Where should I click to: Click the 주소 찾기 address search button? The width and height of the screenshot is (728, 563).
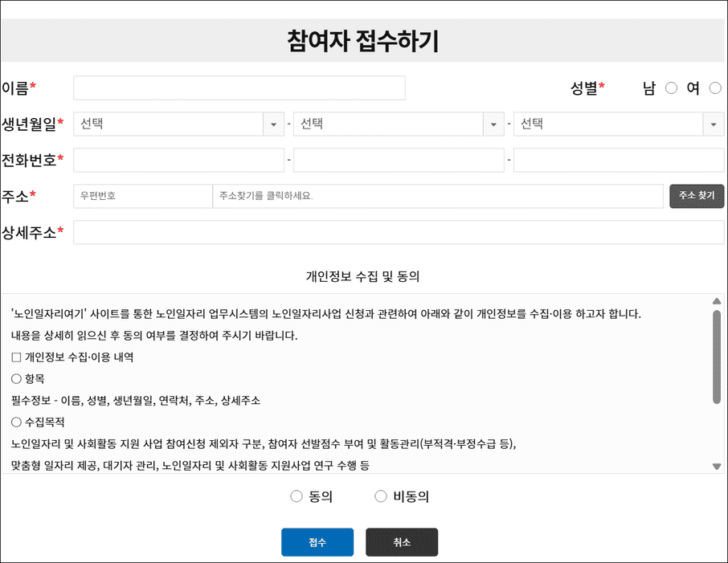[696, 195]
